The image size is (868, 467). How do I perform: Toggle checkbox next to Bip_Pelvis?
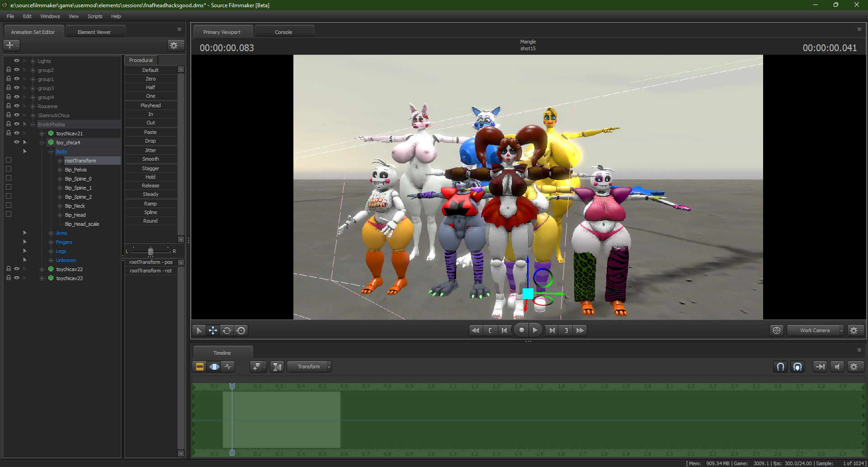(x=9, y=169)
